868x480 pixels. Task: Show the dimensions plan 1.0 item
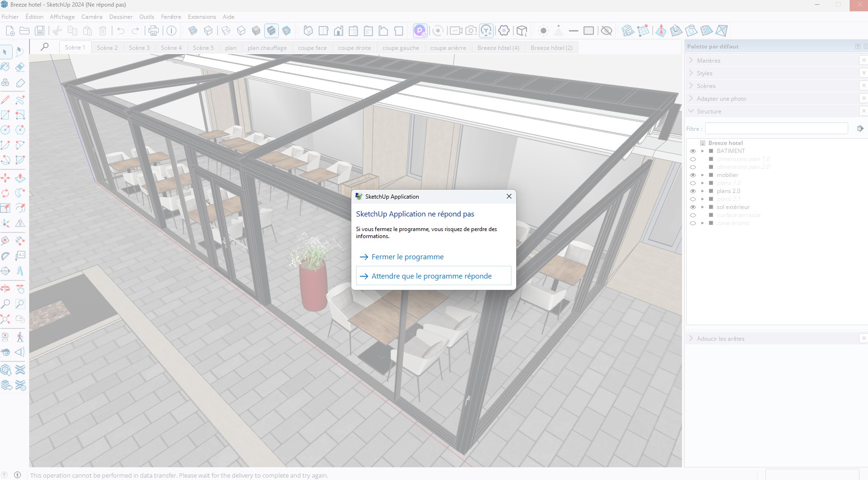(x=693, y=159)
